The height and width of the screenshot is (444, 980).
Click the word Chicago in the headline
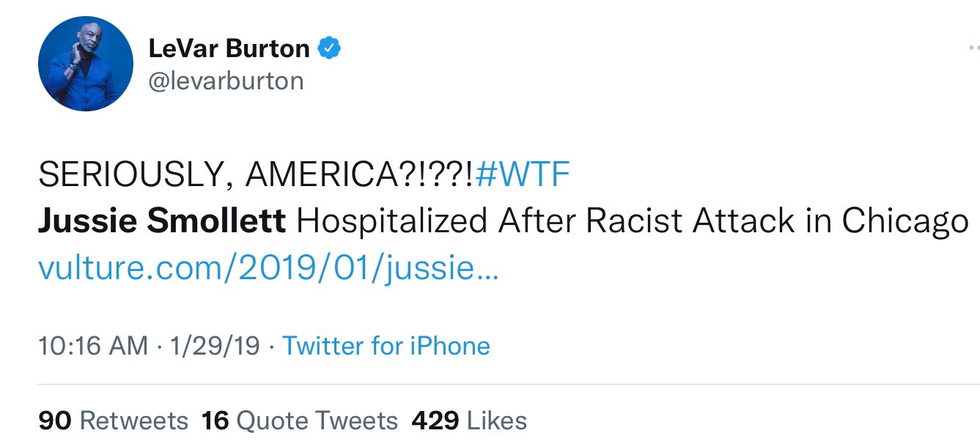[x=905, y=221]
